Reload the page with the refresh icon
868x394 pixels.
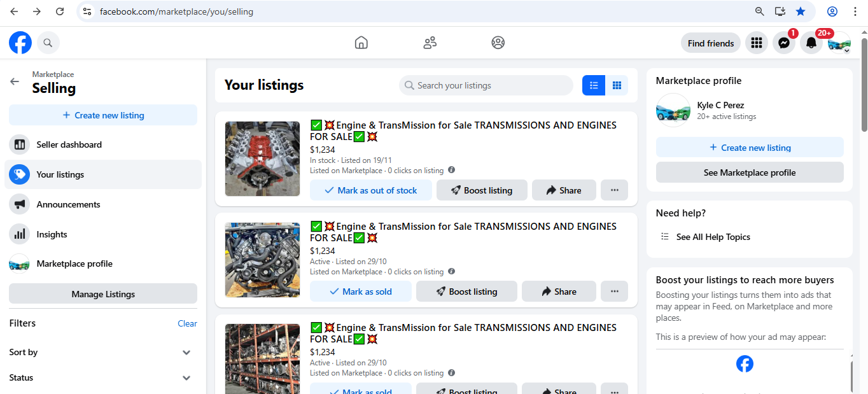tap(60, 11)
